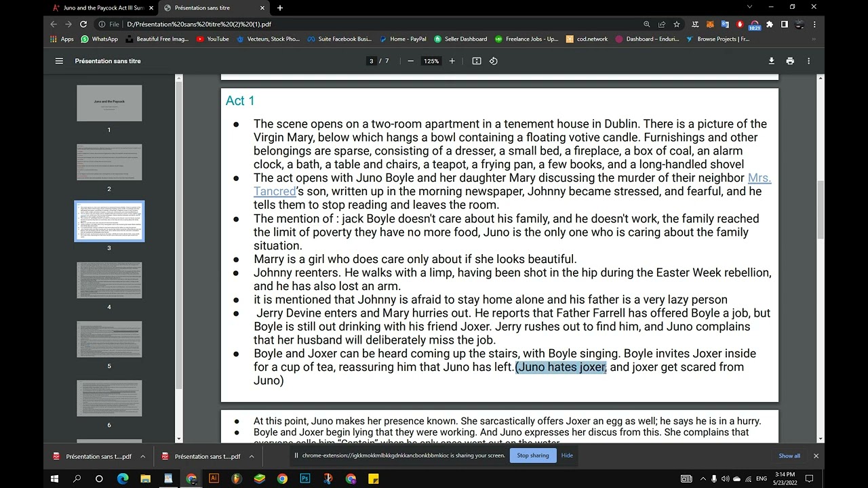Open the LT extension icon

(695, 24)
